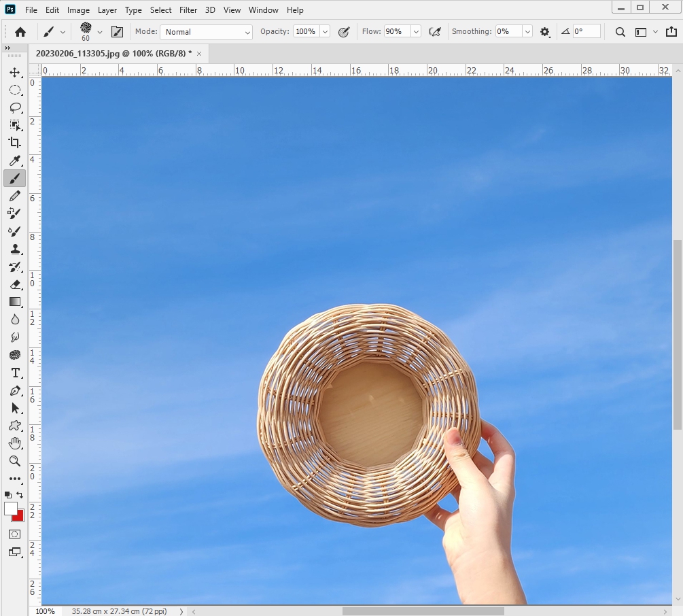Expand the workspace switcher dropdown arrow

click(x=655, y=32)
